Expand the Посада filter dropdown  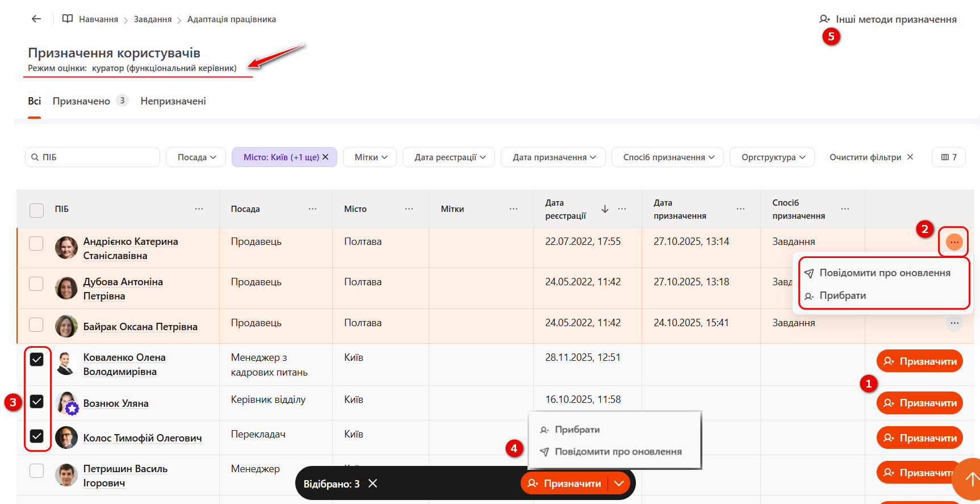tap(196, 157)
